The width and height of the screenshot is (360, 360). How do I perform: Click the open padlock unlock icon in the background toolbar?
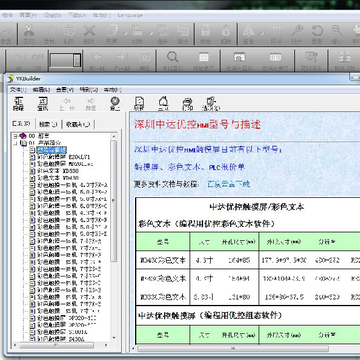(x=226, y=31)
